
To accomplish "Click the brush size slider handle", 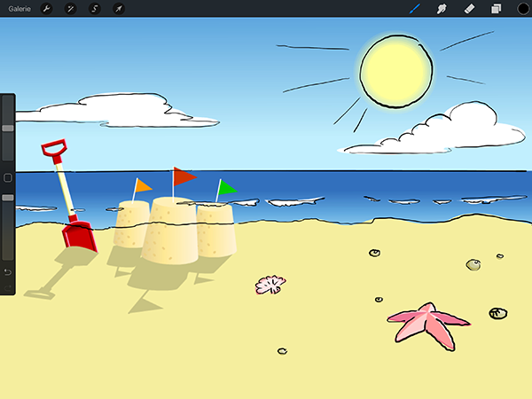I will pyautogui.click(x=8, y=128).
